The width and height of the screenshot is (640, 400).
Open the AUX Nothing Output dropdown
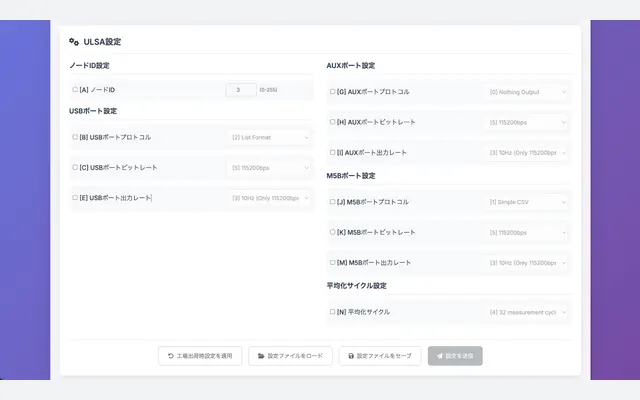[x=527, y=92]
